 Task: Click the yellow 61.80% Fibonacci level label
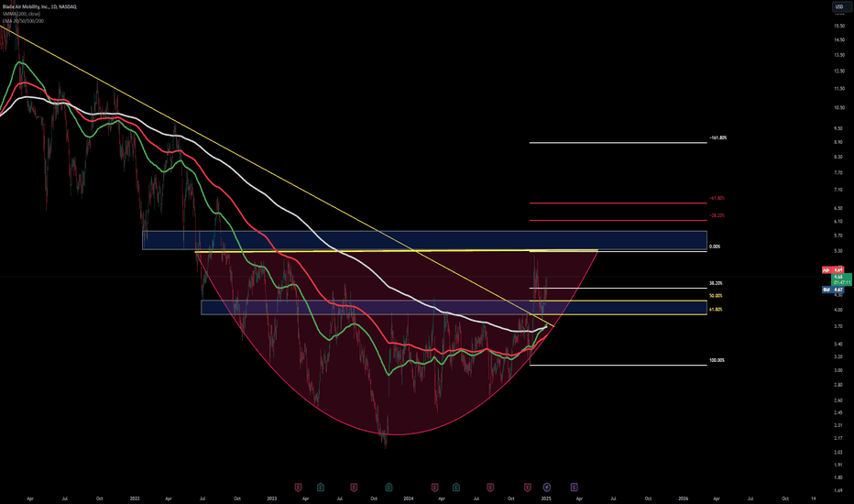click(716, 310)
